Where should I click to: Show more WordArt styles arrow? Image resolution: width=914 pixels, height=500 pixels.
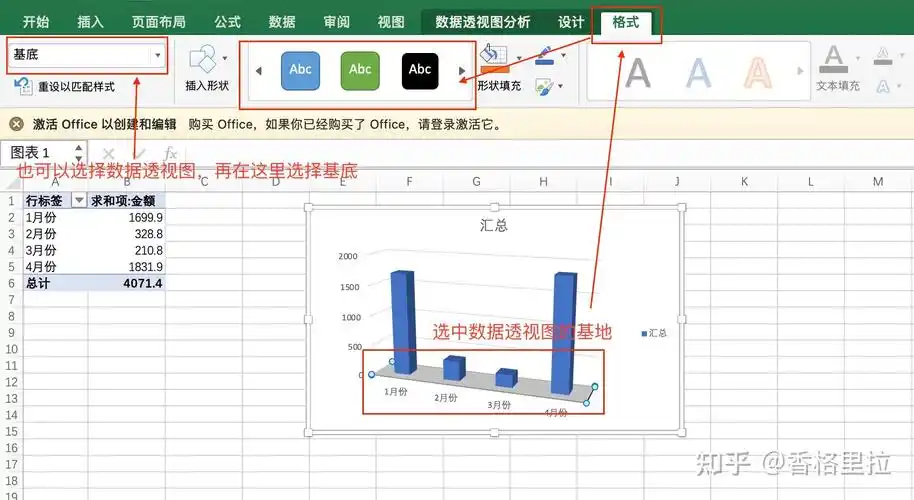click(800, 71)
